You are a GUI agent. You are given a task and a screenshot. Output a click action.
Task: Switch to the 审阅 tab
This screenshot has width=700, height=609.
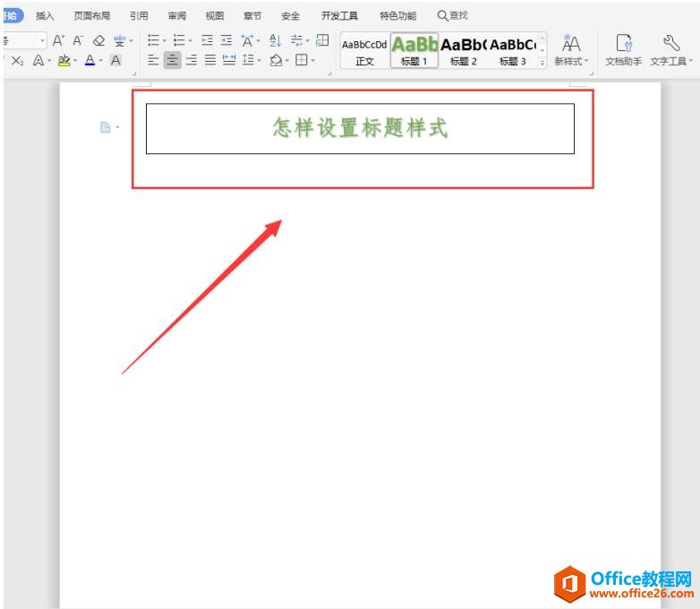click(176, 15)
